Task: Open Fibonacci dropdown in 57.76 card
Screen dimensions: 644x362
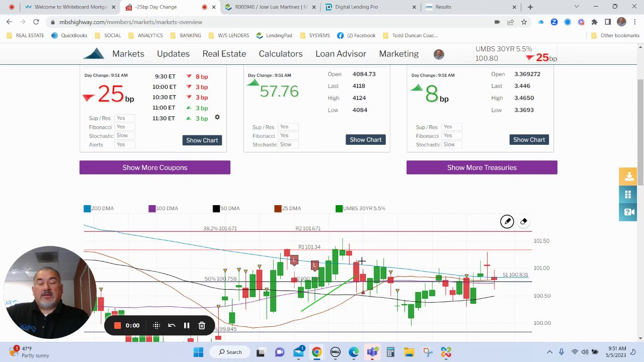Action: [288, 135]
